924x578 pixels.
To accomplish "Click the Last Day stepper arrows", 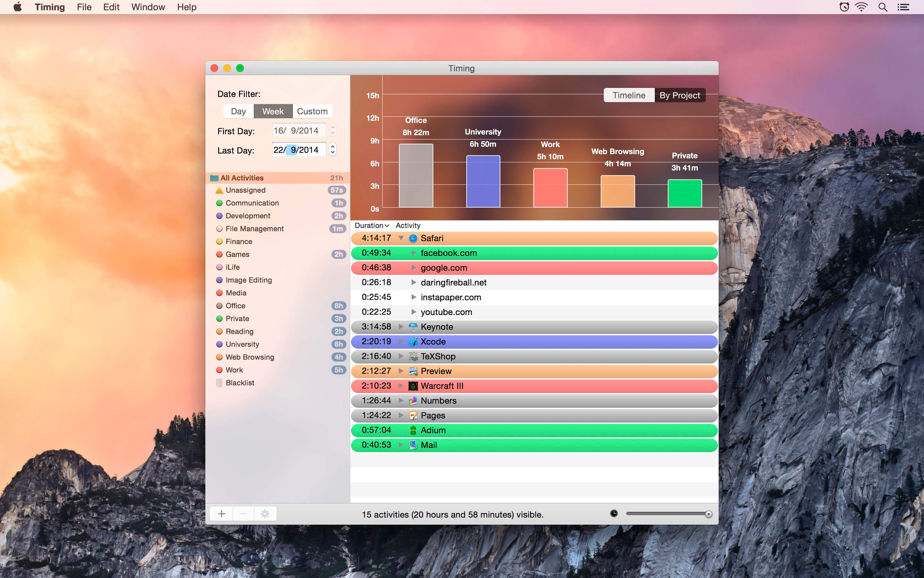I will [x=333, y=149].
